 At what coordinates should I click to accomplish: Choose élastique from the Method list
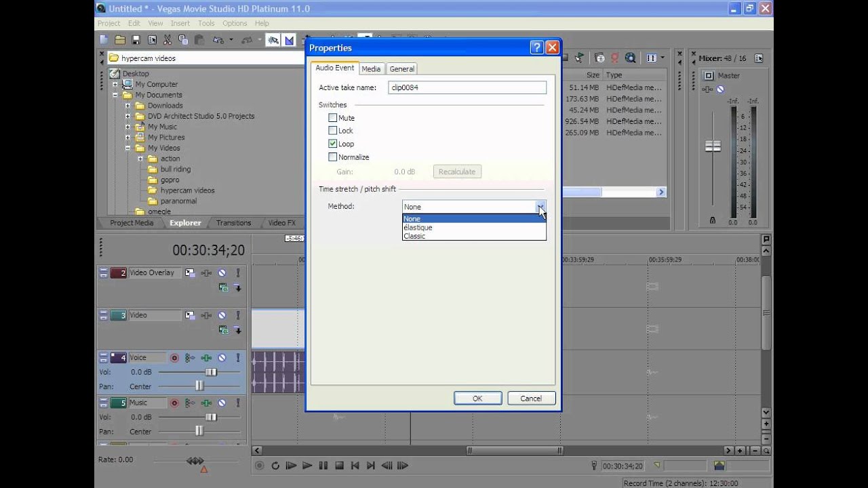click(x=474, y=228)
